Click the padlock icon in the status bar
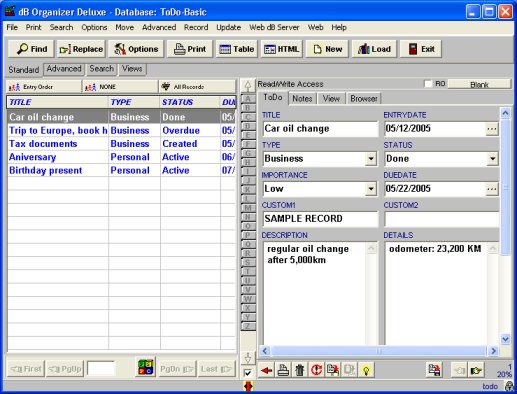 pos(509,386)
